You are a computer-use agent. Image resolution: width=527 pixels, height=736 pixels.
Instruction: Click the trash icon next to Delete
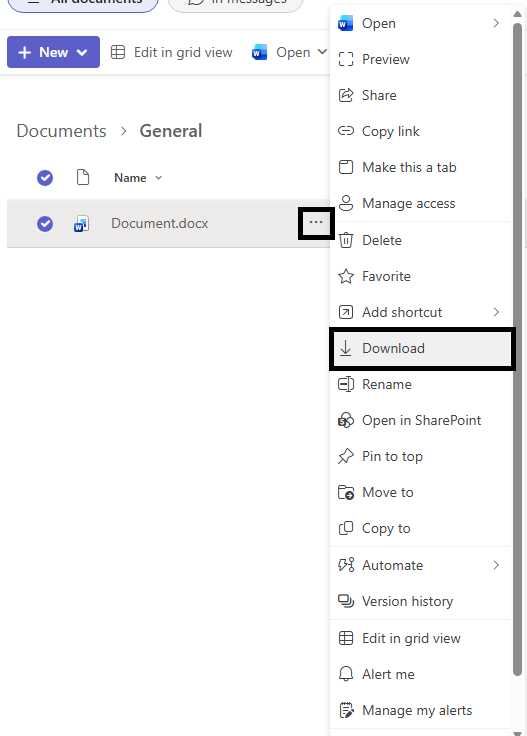tap(346, 240)
